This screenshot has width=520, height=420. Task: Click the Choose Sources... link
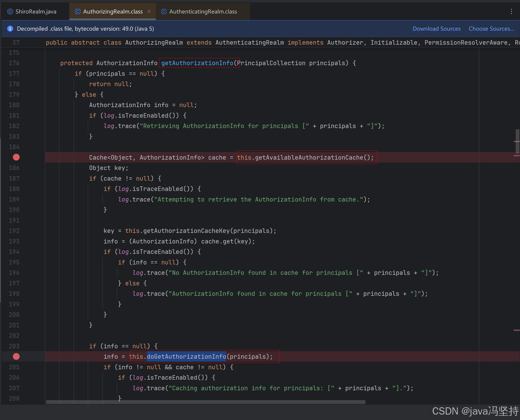click(x=491, y=29)
